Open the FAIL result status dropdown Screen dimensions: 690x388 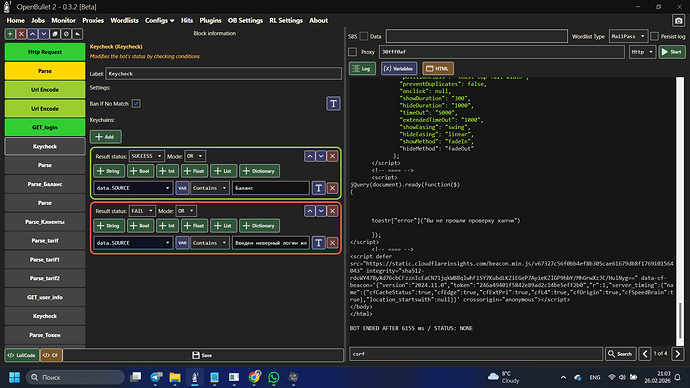(x=142, y=211)
